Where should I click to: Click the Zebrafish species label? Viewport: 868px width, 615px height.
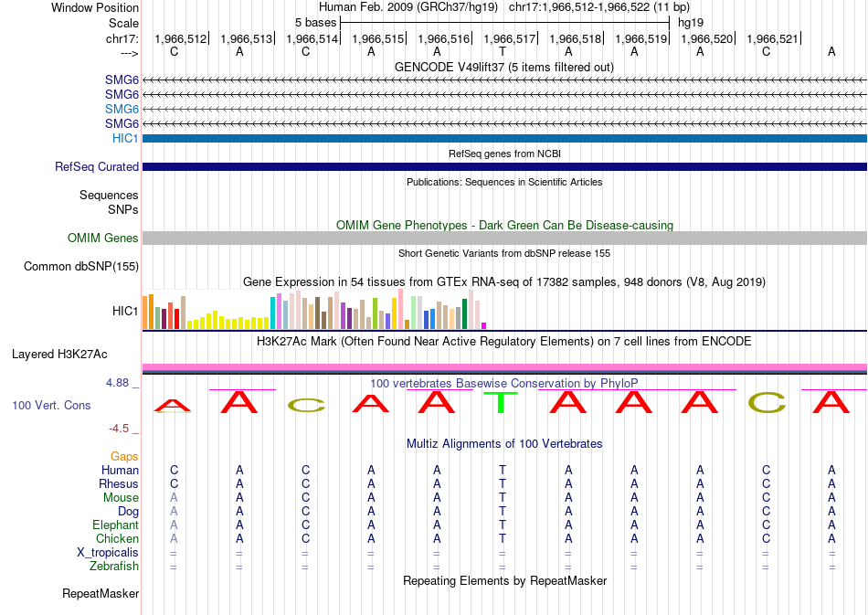tap(114, 567)
